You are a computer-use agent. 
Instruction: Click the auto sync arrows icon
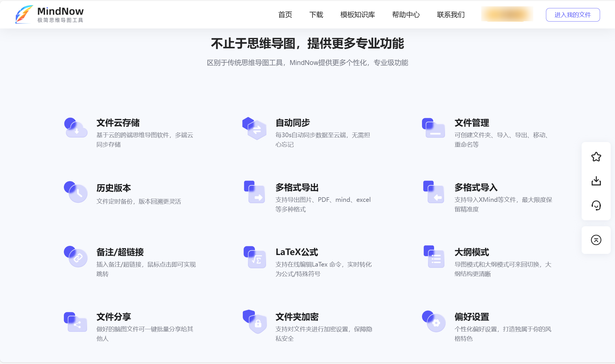254,128
